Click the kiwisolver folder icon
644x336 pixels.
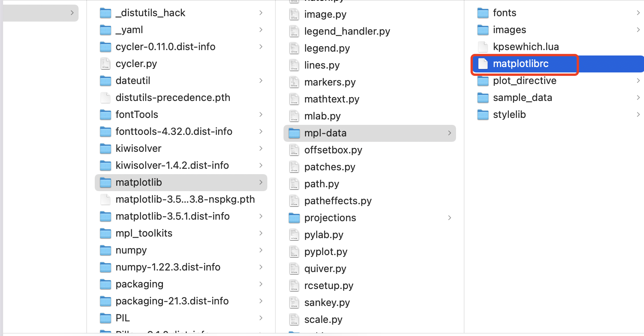click(106, 149)
